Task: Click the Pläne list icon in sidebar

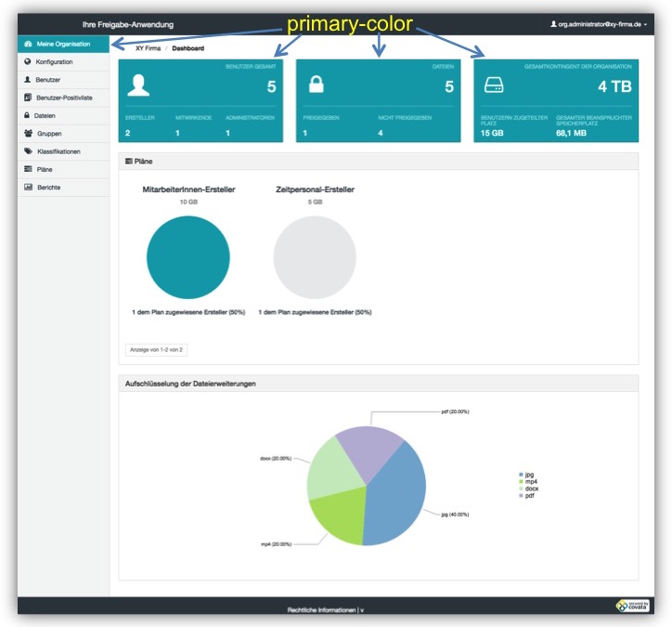Action: click(x=28, y=169)
